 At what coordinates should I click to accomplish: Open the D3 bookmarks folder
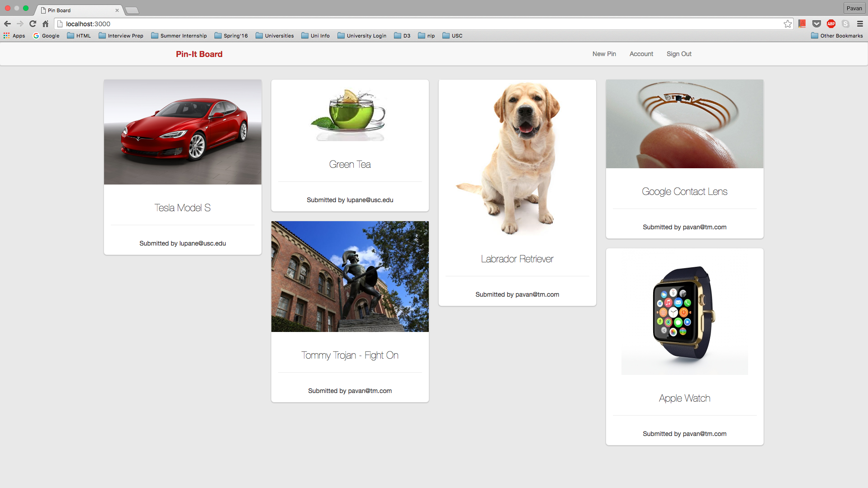pyautogui.click(x=402, y=36)
